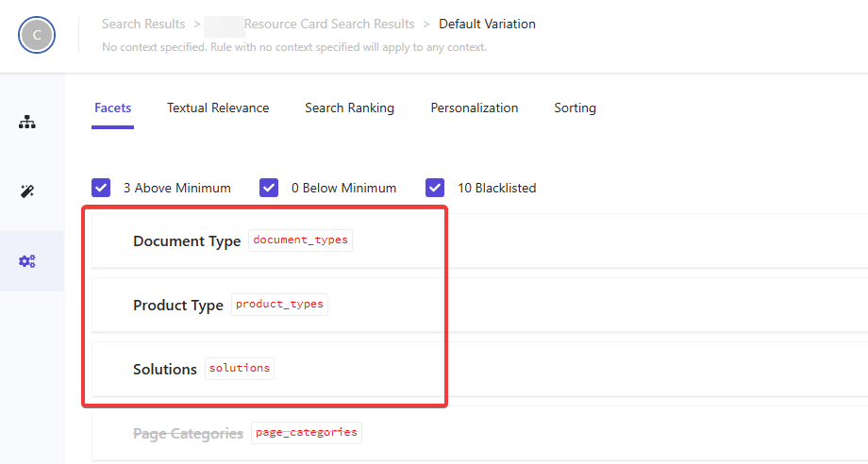This screenshot has height=464, width=868.
Task: Expand the Document Type facet row
Action: (x=187, y=241)
